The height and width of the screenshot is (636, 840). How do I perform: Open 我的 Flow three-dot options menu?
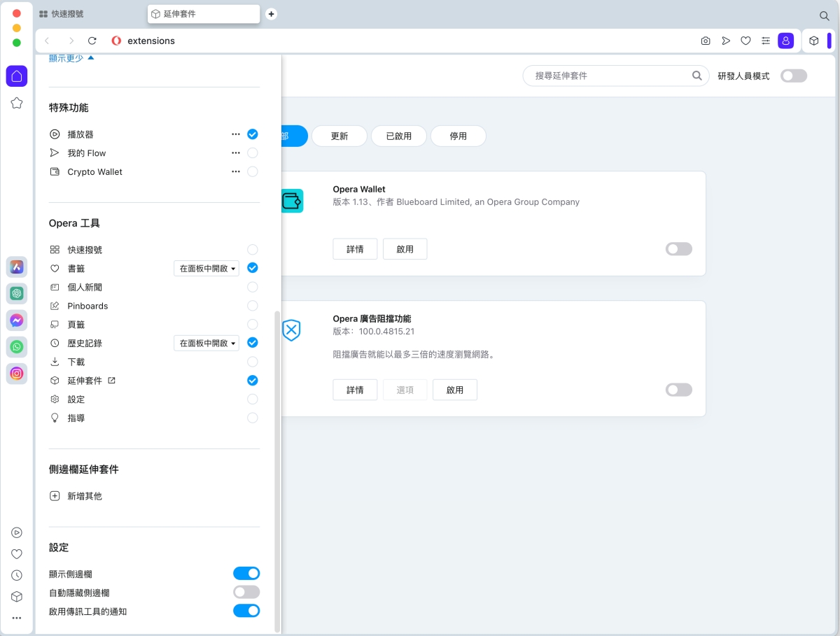click(x=236, y=153)
